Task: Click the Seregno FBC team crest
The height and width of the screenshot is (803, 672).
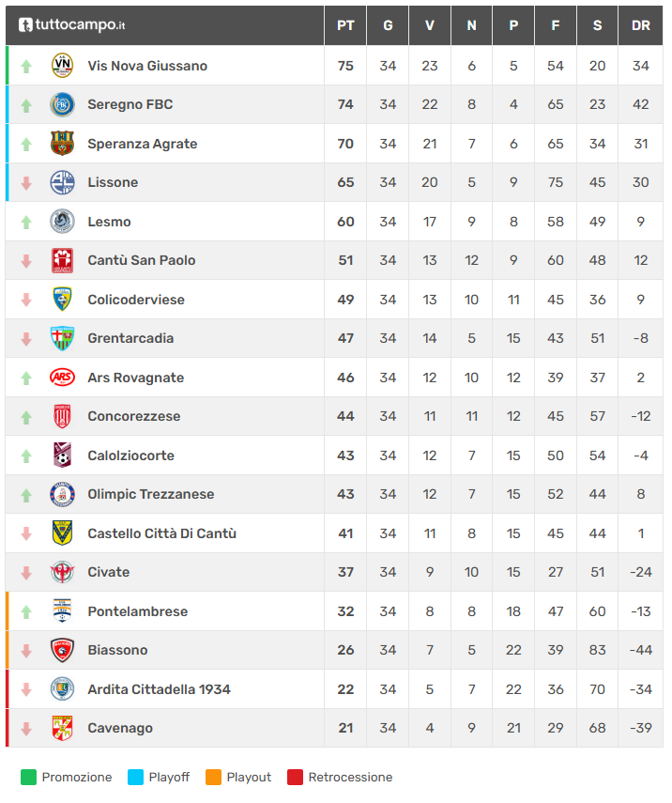Action: pos(62,104)
